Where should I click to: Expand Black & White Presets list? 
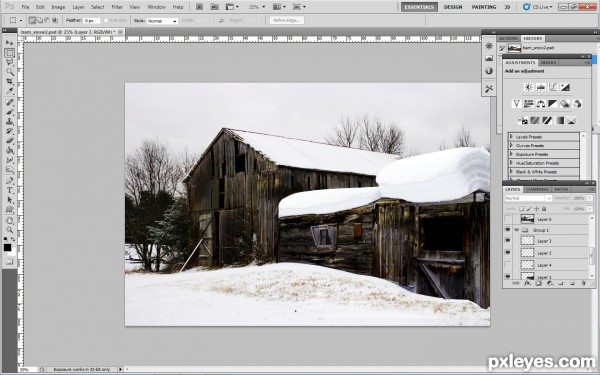click(x=511, y=172)
